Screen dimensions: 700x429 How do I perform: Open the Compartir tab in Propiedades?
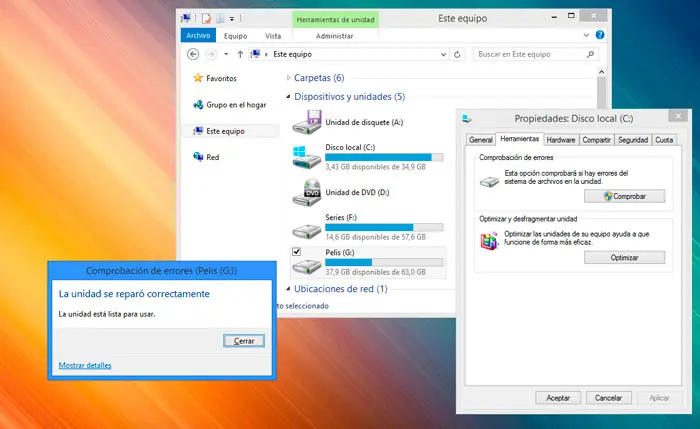pos(596,140)
